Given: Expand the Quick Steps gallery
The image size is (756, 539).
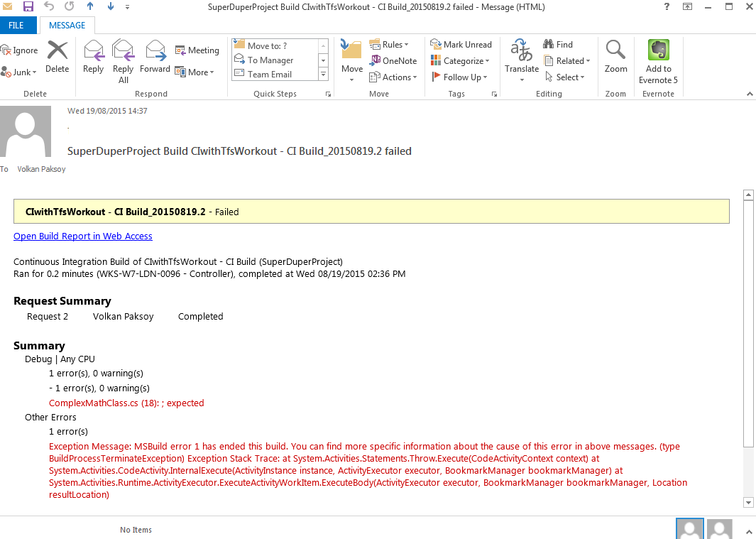Looking at the screenshot, I should [x=324, y=75].
